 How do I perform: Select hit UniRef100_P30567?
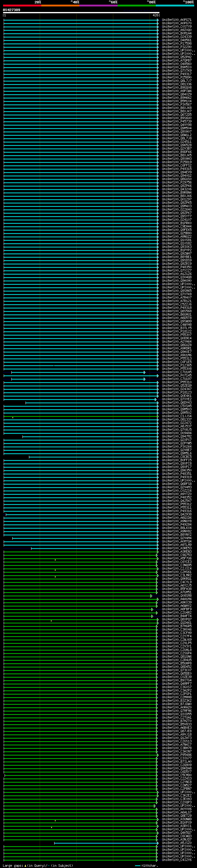pyautogui.click(x=177, y=104)
